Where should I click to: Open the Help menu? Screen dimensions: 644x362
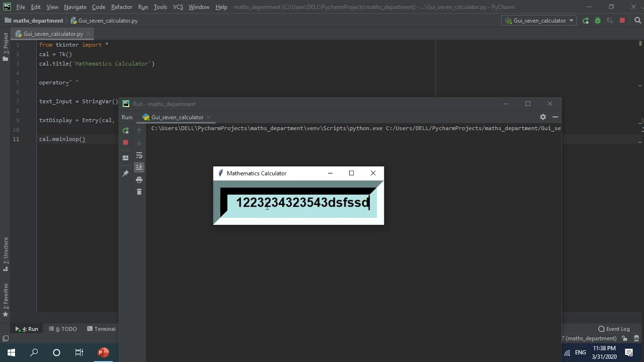pyautogui.click(x=221, y=7)
